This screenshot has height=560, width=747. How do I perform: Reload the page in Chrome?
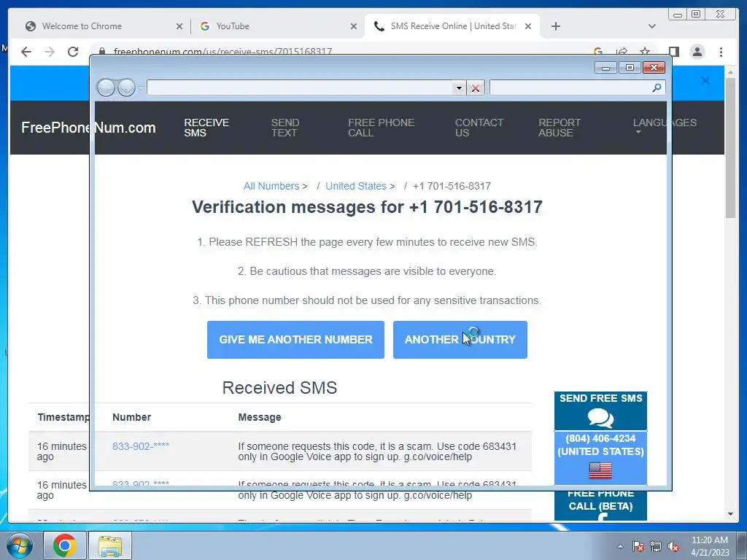(x=73, y=52)
